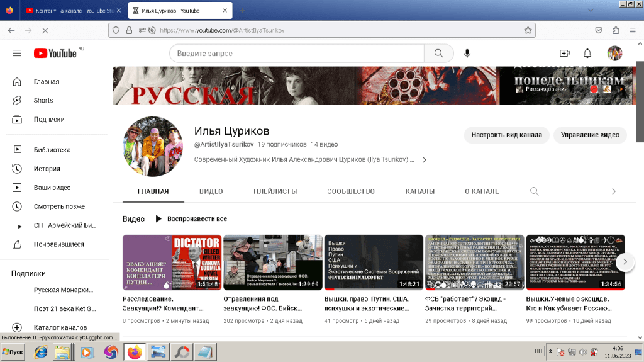This screenshot has height=362, width=644.
Task: Show next videos with carousel arrow
Action: pyautogui.click(x=624, y=261)
